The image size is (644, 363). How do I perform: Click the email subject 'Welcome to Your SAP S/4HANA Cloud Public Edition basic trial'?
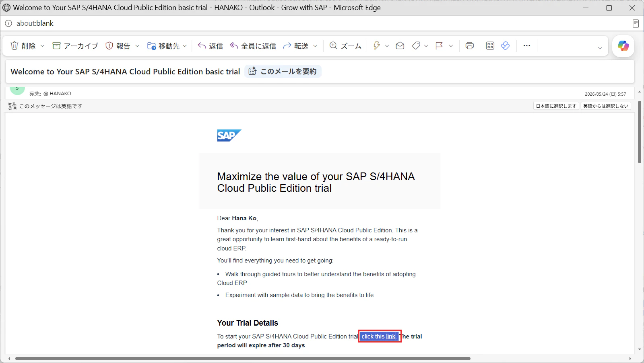click(x=125, y=72)
